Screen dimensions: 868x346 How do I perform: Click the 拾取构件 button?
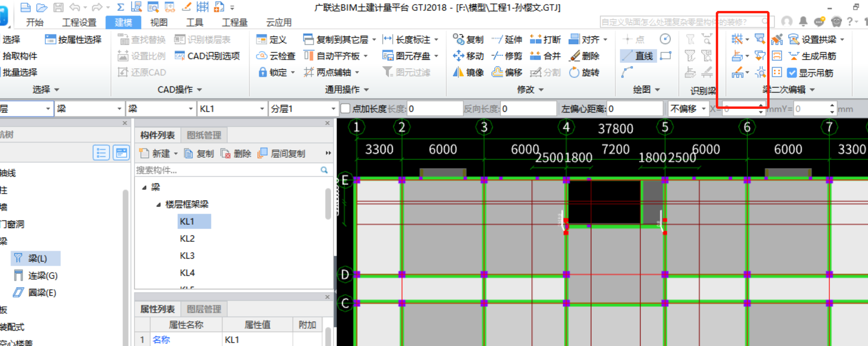[20, 56]
